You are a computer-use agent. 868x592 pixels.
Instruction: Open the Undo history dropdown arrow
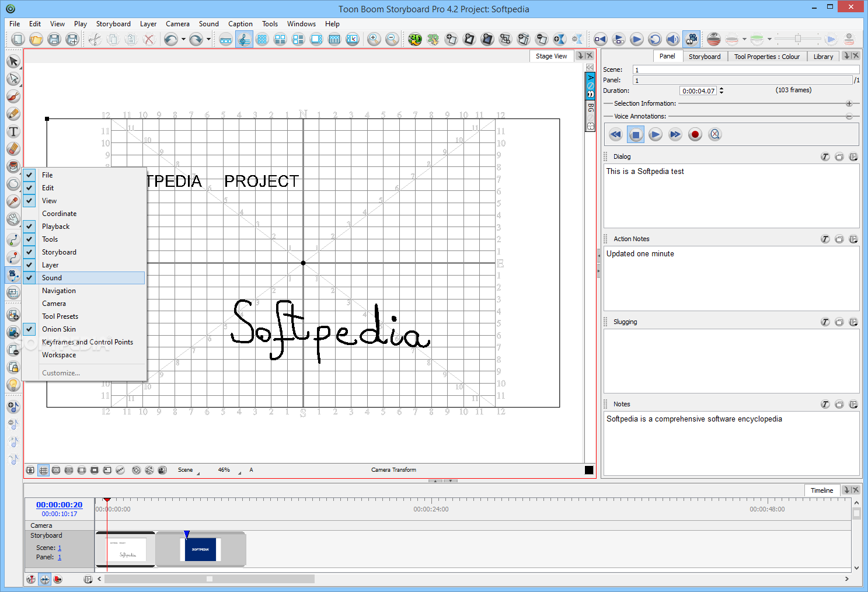(x=183, y=39)
